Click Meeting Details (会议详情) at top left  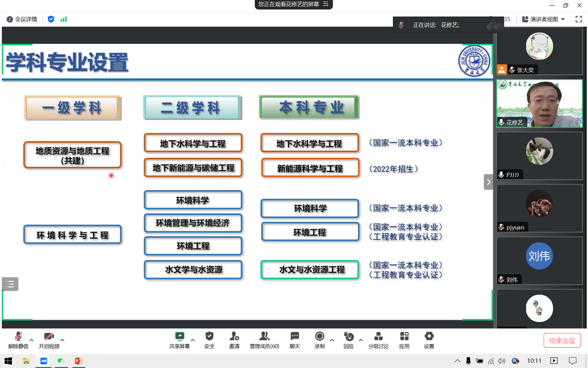[22, 19]
